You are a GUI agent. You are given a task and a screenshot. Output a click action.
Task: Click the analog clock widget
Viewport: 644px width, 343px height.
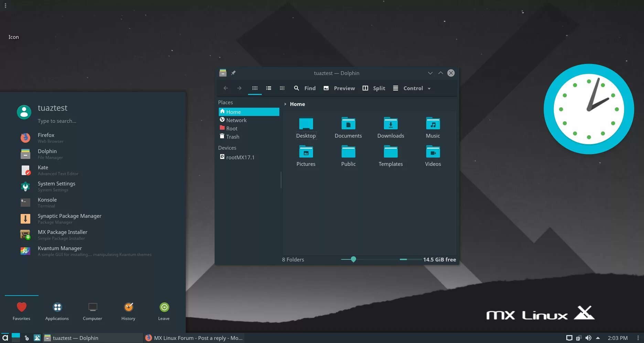coord(589,109)
